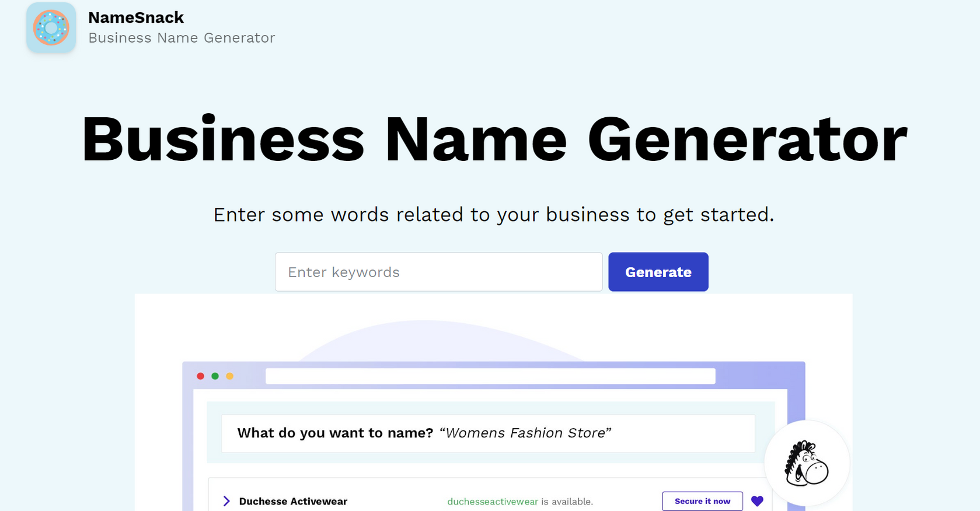Click the is available status text
This screenshot has width=980, height=511.
pos(567,502)
